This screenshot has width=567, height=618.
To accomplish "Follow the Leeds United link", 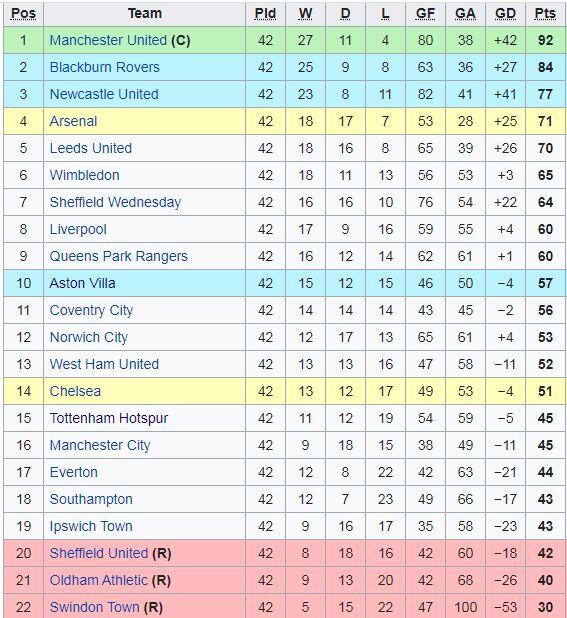I will tap(91, 148).
